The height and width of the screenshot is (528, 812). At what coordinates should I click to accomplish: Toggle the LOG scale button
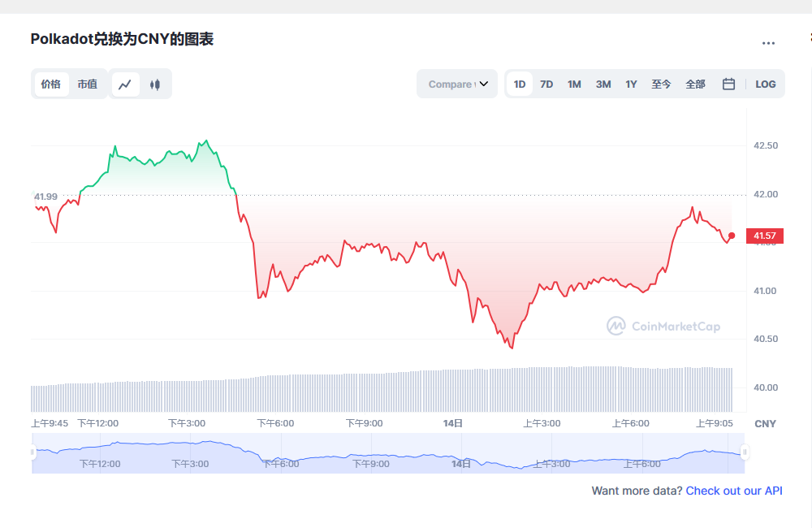tap(766, 84)
